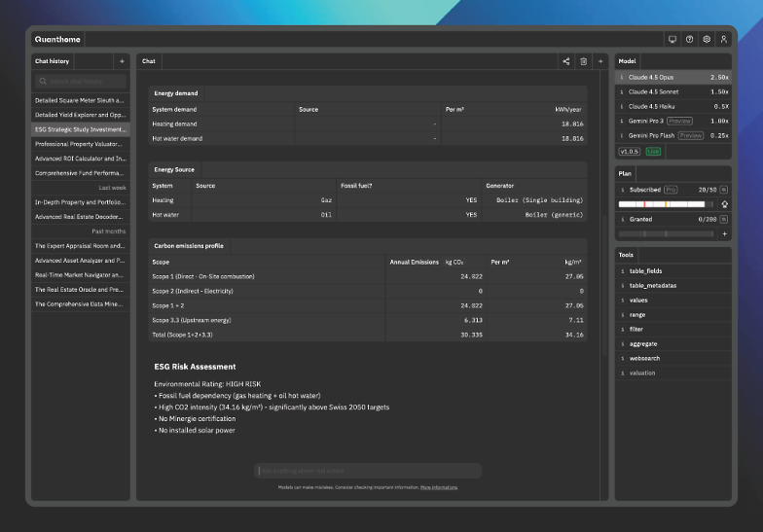
Task: Open the help question mark icon
Action: point(689,40)
